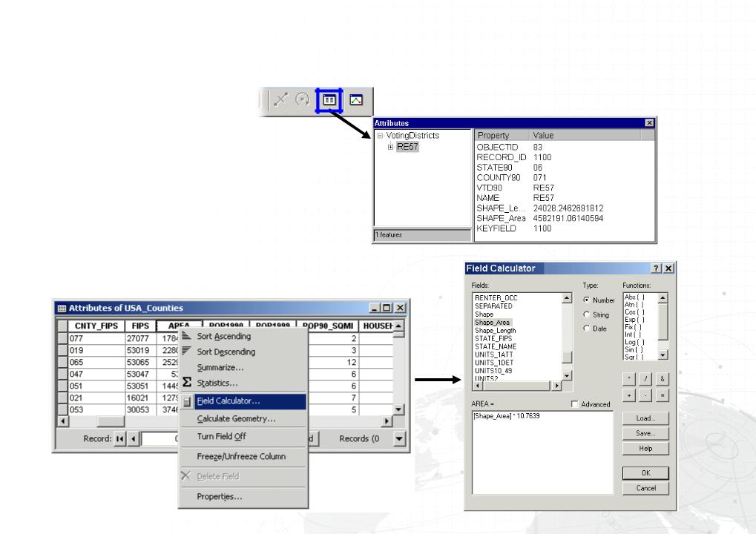Click the Save... button

pyautogui.click(x=645, y=433)
